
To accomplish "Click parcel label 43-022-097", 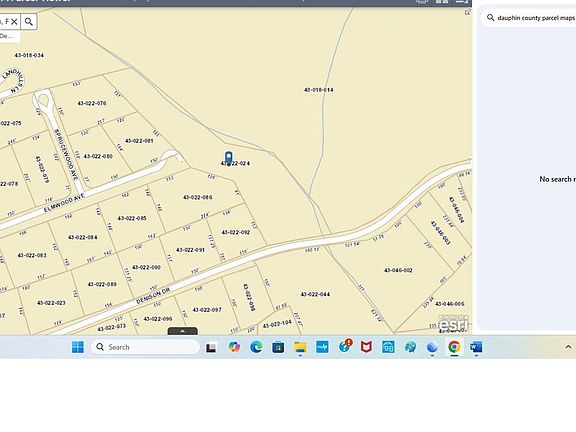I will pos(207,310).
